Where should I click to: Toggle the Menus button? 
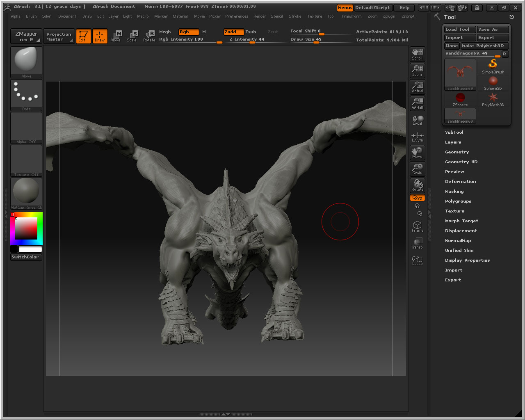(x=345, y=8)
